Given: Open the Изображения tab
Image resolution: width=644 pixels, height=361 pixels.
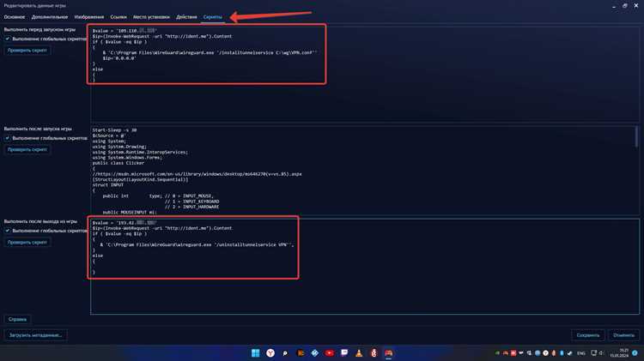Looking at the screenshot, I should point(89,17).
